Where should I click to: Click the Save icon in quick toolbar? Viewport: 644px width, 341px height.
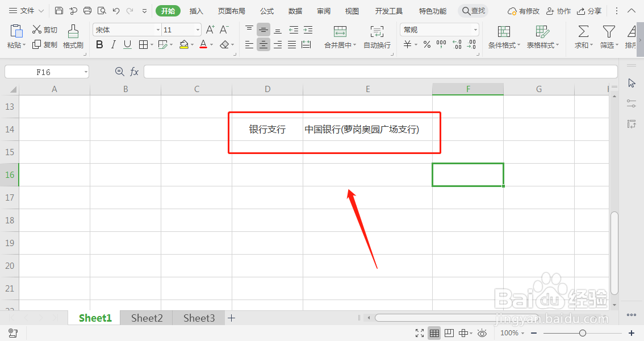(58, 11)
